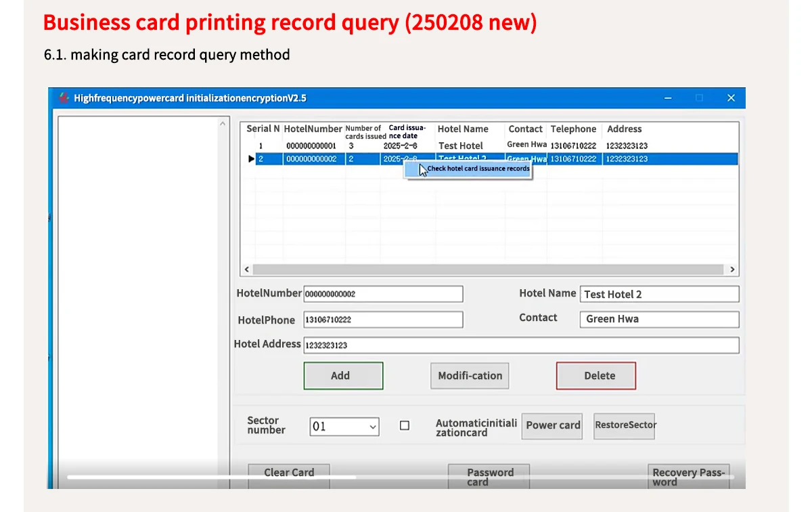This screenshot has height=512, width=812.
Task: Click the Modifi-cation button
Action: pos(470,376)
